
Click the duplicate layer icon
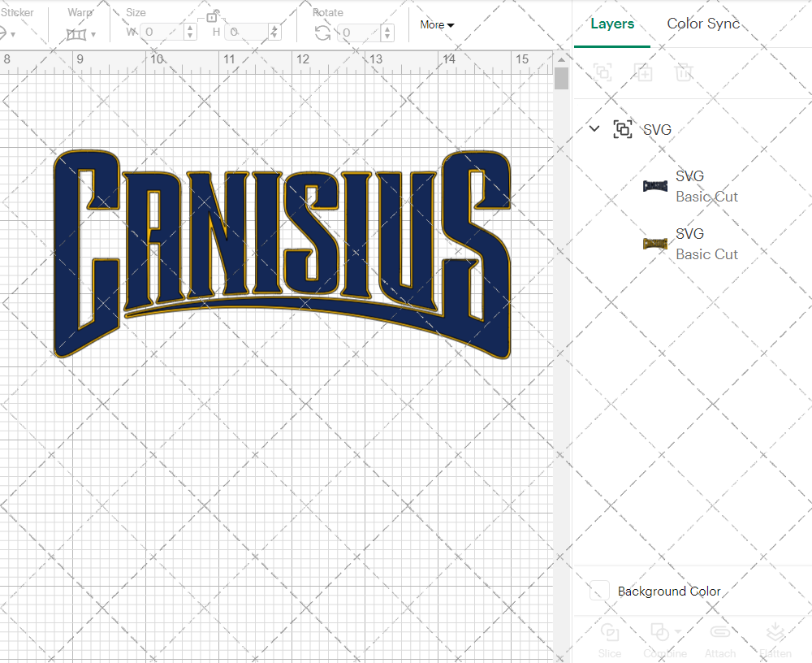pyautogui.click(x=643, y=72)
